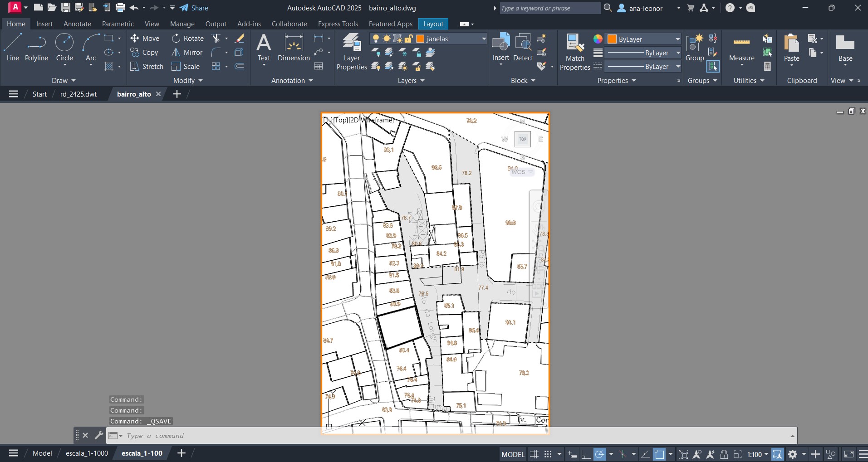The width and height of the screenshot is (868, 462).
Task: Select the Circle tool
Action: pos(64,47)
